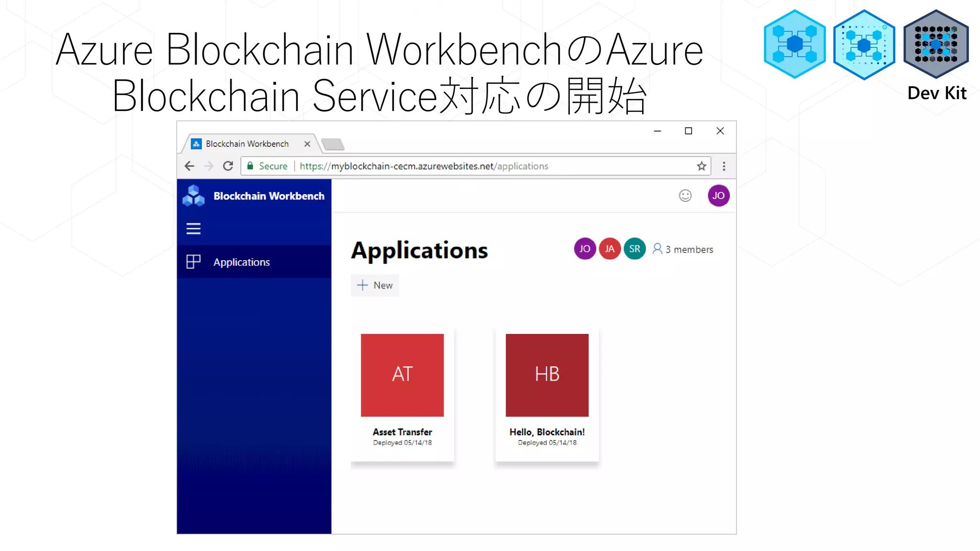Image resolution: width=980 pixels, height=551 pixels.
Task: Close the browser window
Action: pos(720,131)
